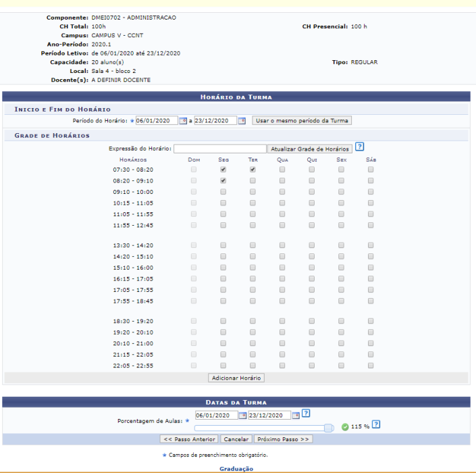476x473 pixels.
Task: Click help icon beside Atualizar Grade de Horários
Action: click(359, 147)
